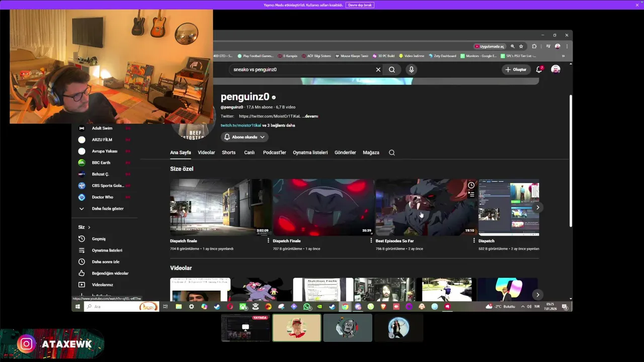Open the Chrome extensions puzzle icon
Viewport: 644px width, 362px height.
coord(534,46)
